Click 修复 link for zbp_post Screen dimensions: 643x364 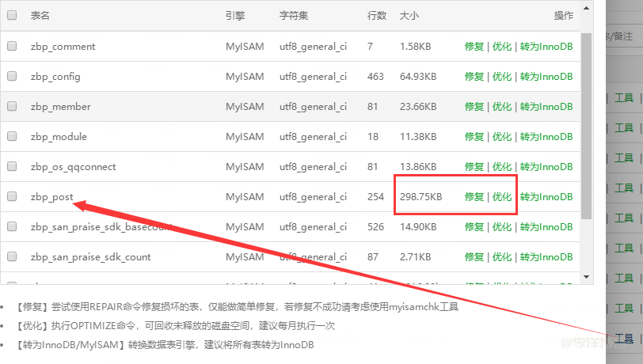(474, 197)
